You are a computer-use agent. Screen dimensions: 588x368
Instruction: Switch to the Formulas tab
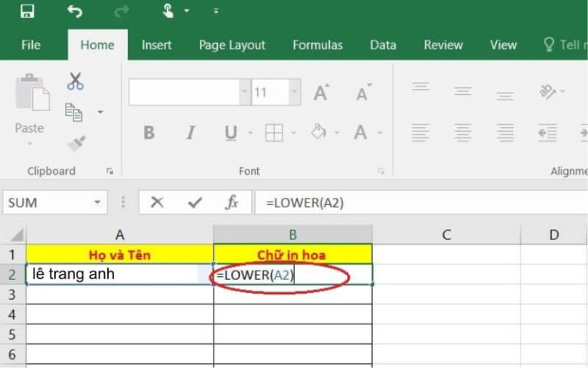(x=318, y=45)
